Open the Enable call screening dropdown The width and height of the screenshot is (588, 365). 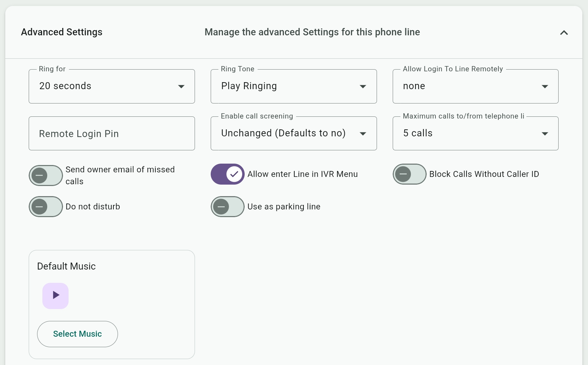(294, 134)
